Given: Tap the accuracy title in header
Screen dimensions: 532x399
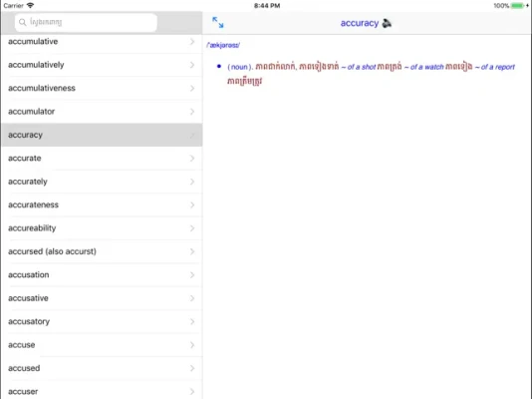Looking at the screenshot, I should tap(360, 23).
